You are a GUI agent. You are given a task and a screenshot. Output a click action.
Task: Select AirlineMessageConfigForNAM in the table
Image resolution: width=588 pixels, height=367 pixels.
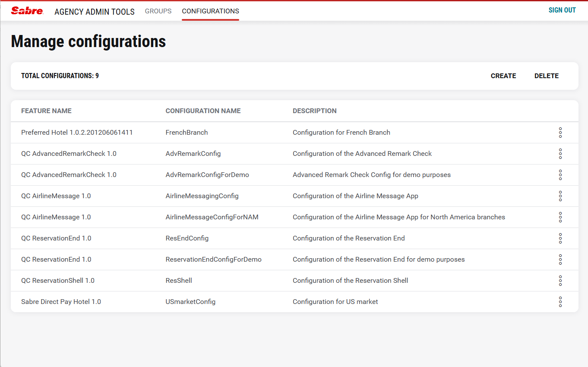(x=212, y=217)
